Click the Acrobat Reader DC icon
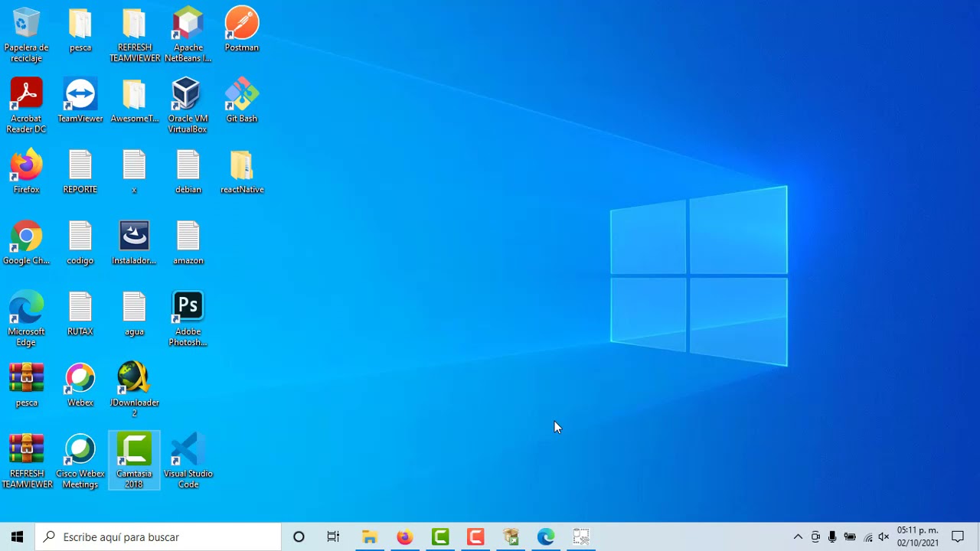Screen dimensions: 980x551 coord(26,106)
